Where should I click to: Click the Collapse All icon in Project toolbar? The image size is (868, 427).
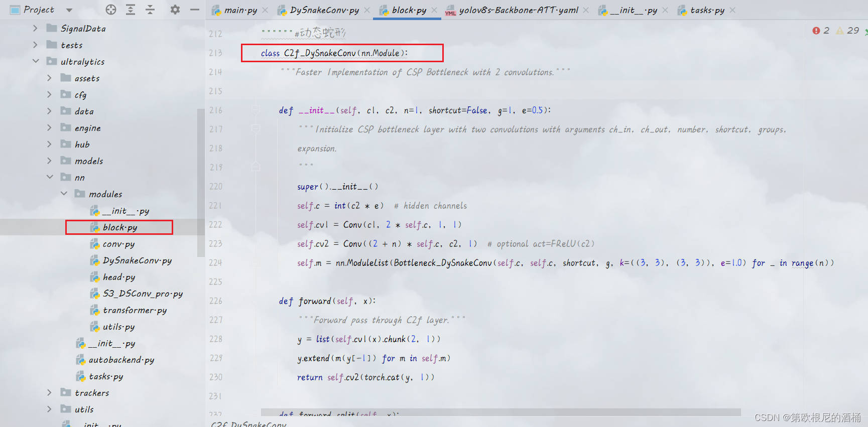[x=150, y=10]
